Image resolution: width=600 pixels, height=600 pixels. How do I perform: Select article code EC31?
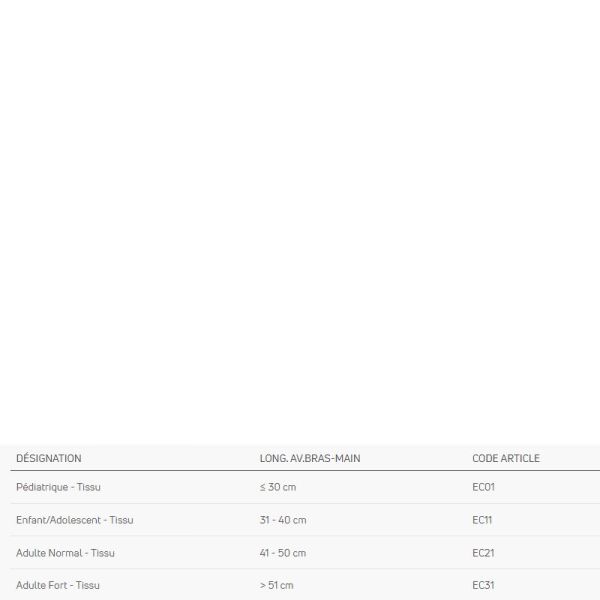(x=483, y=585)
